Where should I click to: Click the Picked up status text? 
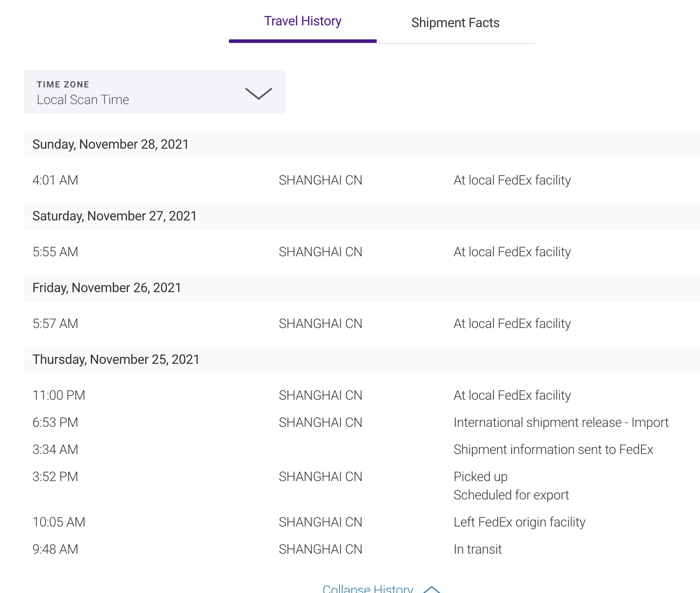click(x=480, y=477)
